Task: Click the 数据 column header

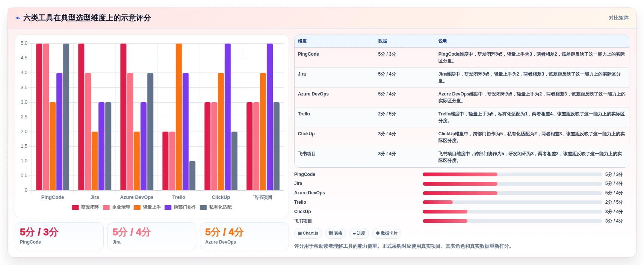Action: (x=383, y=41)
